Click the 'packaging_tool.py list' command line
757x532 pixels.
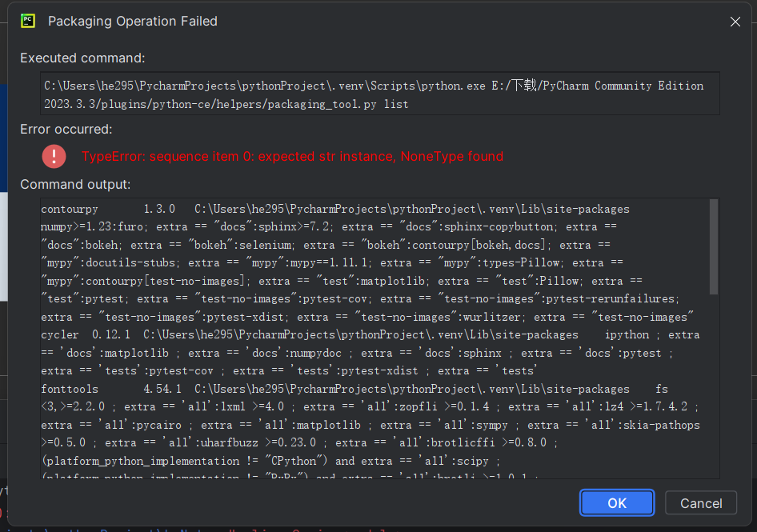[226, 104]
